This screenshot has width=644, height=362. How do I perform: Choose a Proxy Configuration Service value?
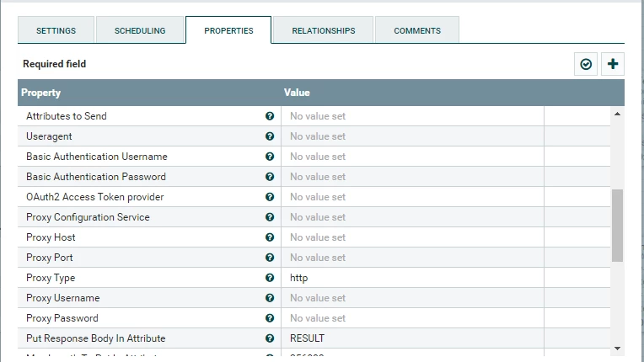click(412, 217)
